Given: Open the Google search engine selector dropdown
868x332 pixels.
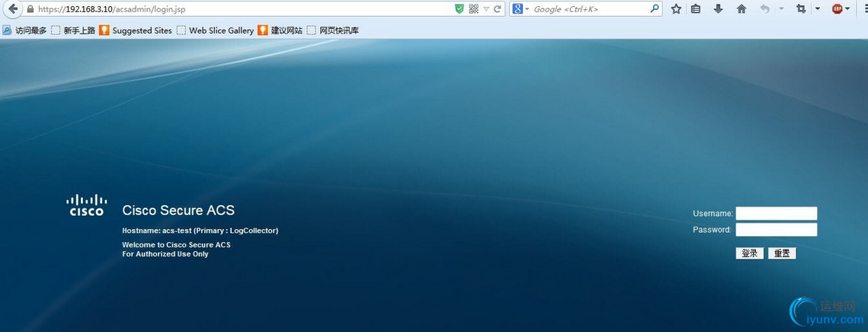Looking at the screenshot, I should click(x=521, y=9).
